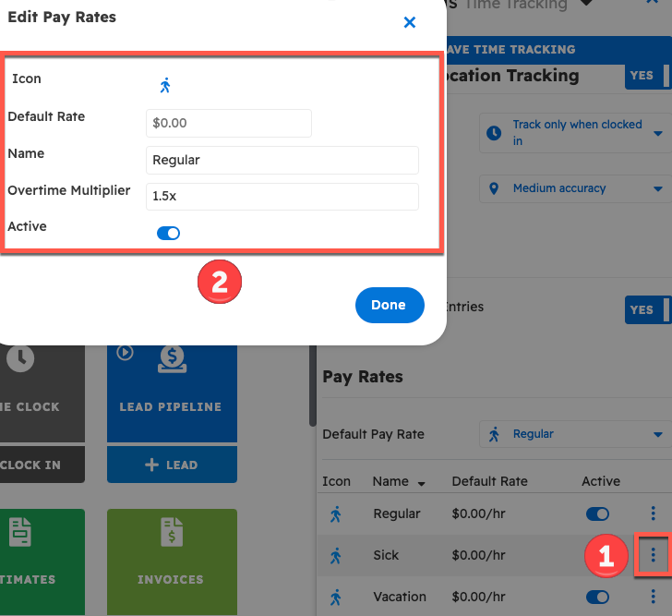The width and height of the screenshot is (672, 616).
Task: Switch the Location Tracking YES toggle
Action: click(x=647, y=76)
